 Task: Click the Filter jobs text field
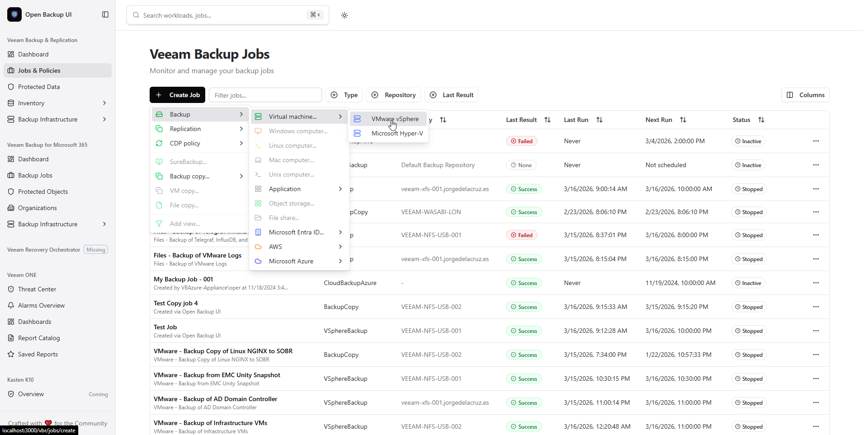point(265,95)
